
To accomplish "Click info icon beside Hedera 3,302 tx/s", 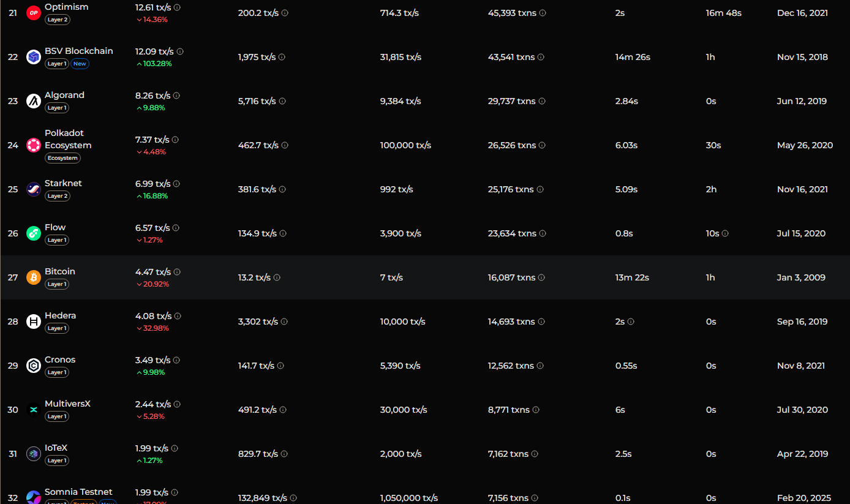I will (x=284, y=322).
